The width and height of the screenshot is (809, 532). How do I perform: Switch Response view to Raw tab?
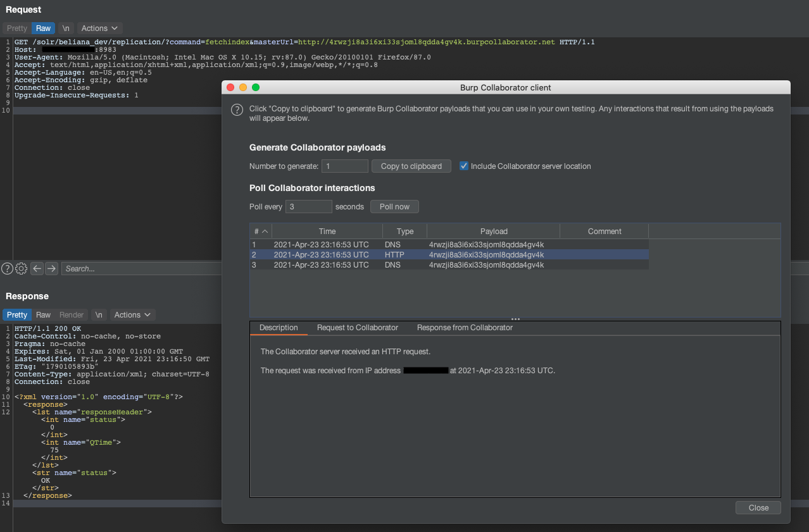44,314
